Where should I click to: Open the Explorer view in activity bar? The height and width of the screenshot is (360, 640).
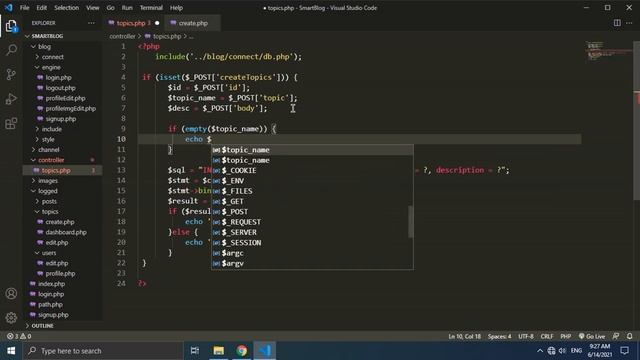(11, 26)
